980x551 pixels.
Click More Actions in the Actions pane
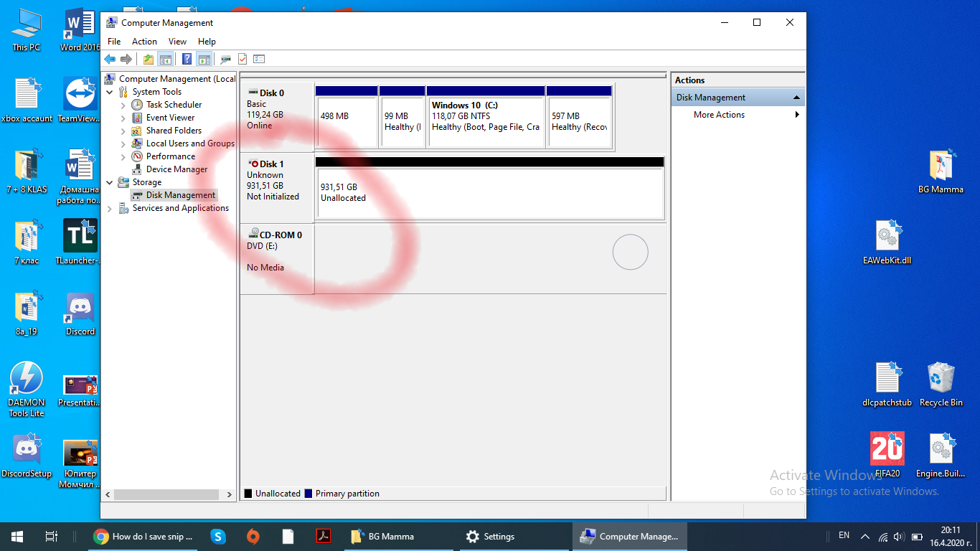tap(719, 115)
